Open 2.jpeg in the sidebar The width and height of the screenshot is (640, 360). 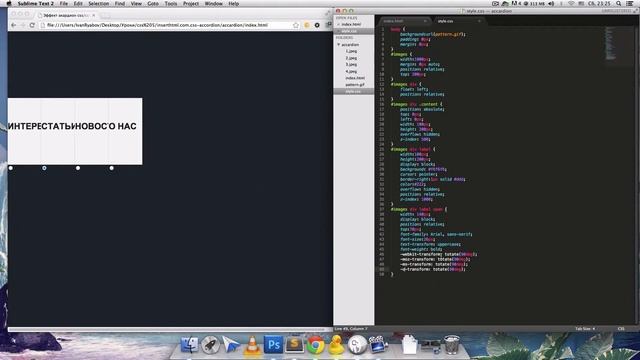(x=351, y=58)
